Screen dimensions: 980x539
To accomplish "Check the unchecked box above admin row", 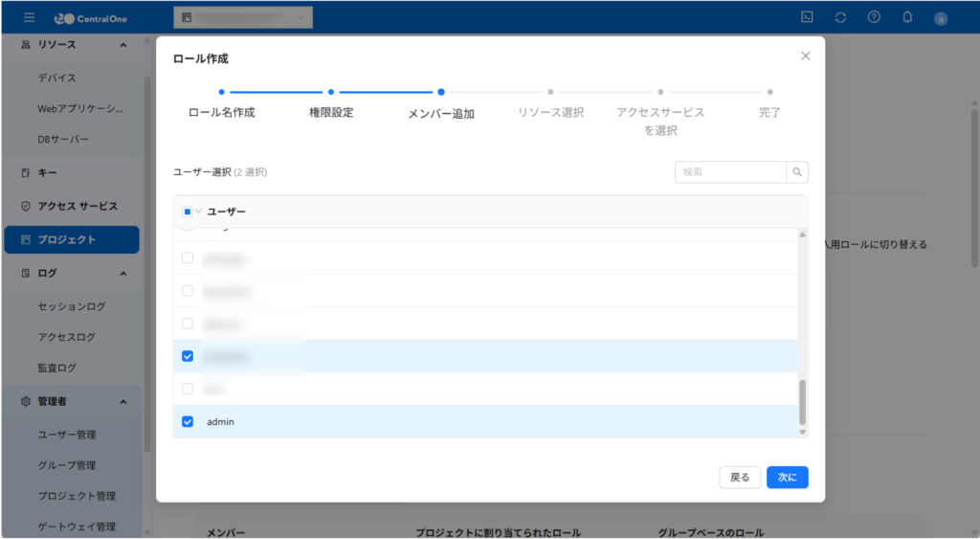I will [188, 389].
